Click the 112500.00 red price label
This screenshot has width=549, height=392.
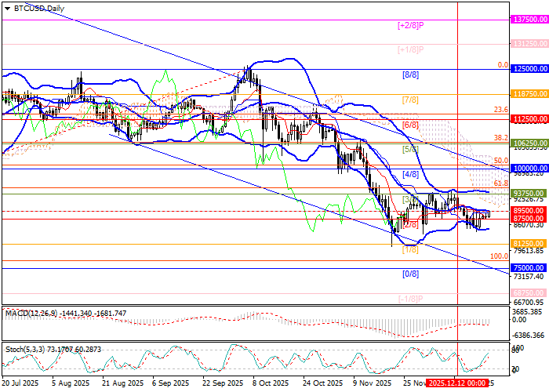(528, 119)
